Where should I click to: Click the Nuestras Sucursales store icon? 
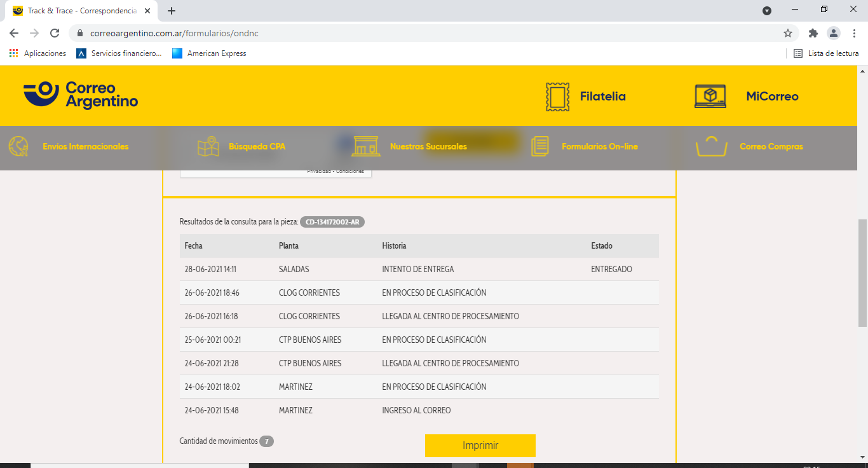click(x=365, y=146)
